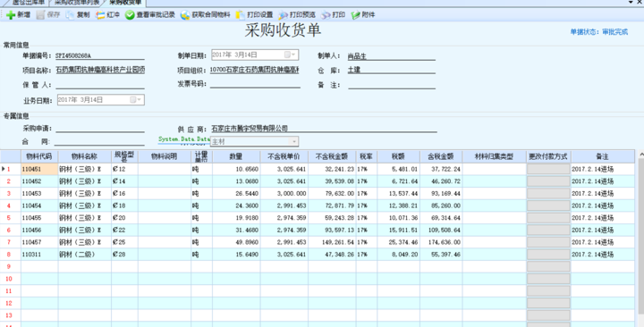
Task: Select material code cell 110311
Action: point(39,255)
